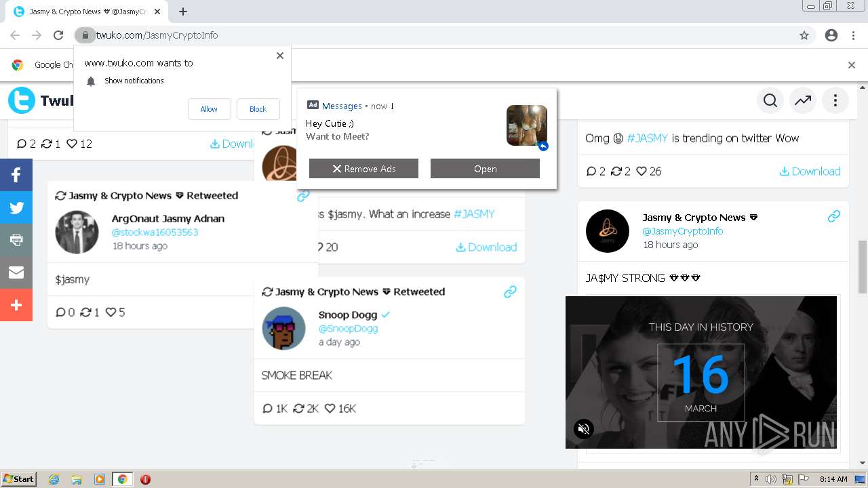The height and width of the screenshot is (488, 868).
Task: Click the email sidebar icon
Action: pyautogui.click(x=16, y=272)
